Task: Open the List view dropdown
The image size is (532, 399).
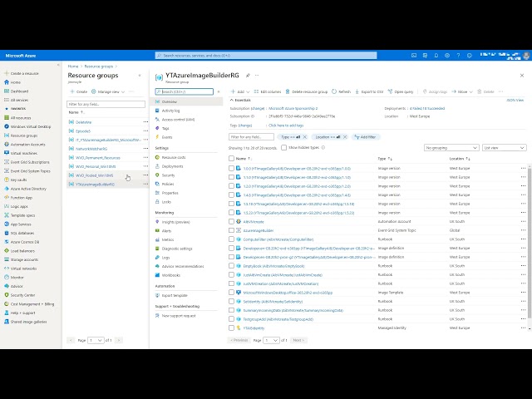Action: [505, 148]
